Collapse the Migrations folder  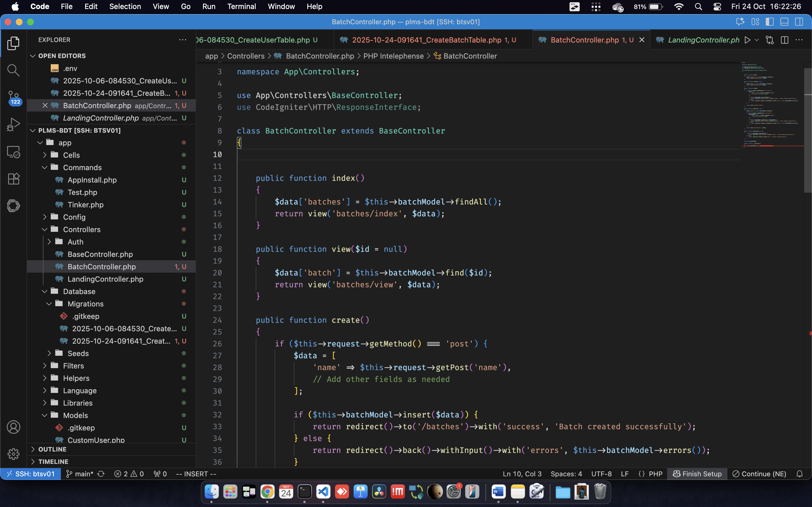tap(85, 304)
